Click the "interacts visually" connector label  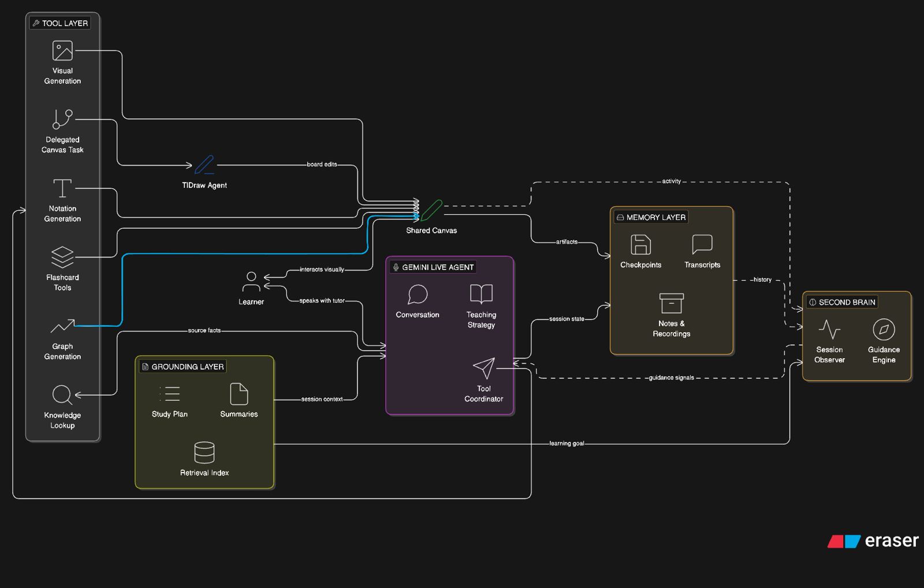click(x=322, y=270)
